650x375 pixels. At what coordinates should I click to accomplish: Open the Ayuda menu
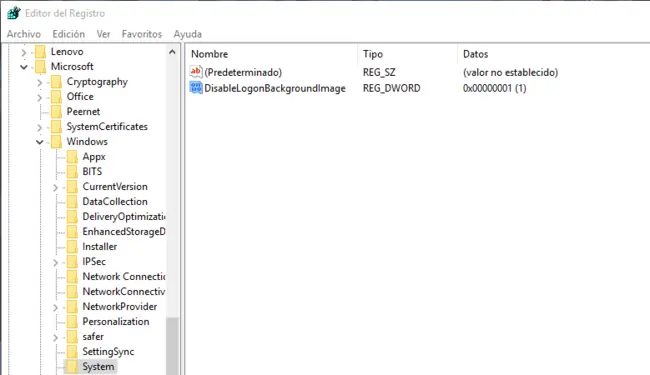187,34
